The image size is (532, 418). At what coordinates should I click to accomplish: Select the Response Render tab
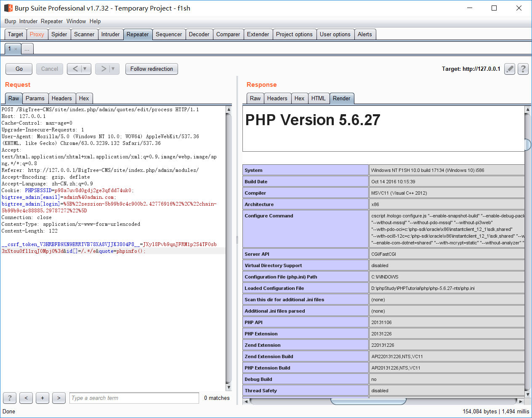click(x=342, y=99)
